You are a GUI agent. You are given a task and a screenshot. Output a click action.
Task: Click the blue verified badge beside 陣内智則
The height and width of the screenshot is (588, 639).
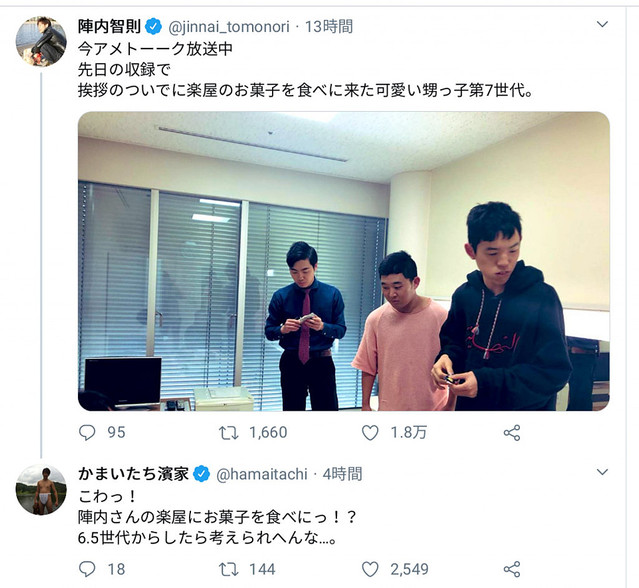pos(154,27)
